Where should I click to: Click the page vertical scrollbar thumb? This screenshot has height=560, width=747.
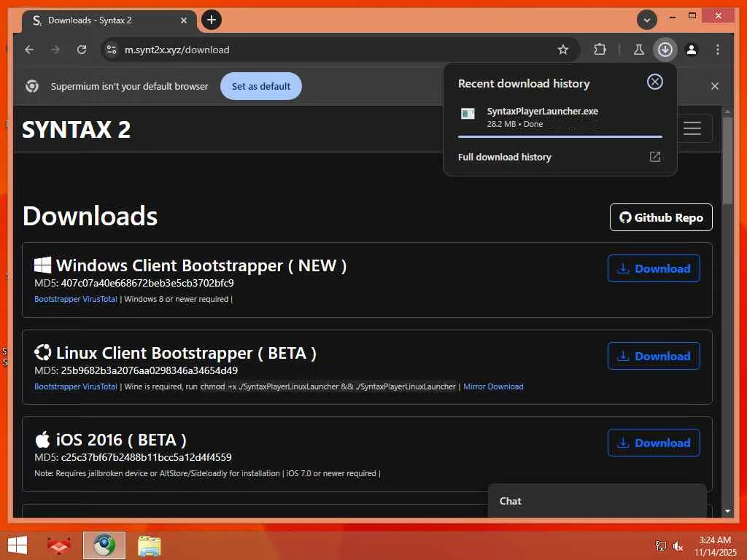pos(727,160)
